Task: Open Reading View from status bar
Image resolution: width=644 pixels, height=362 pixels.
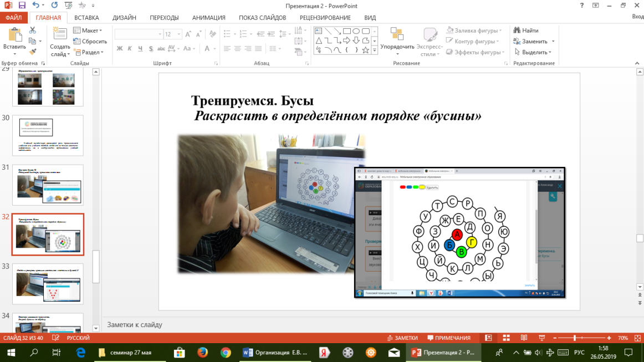Action: click(524, 338)
